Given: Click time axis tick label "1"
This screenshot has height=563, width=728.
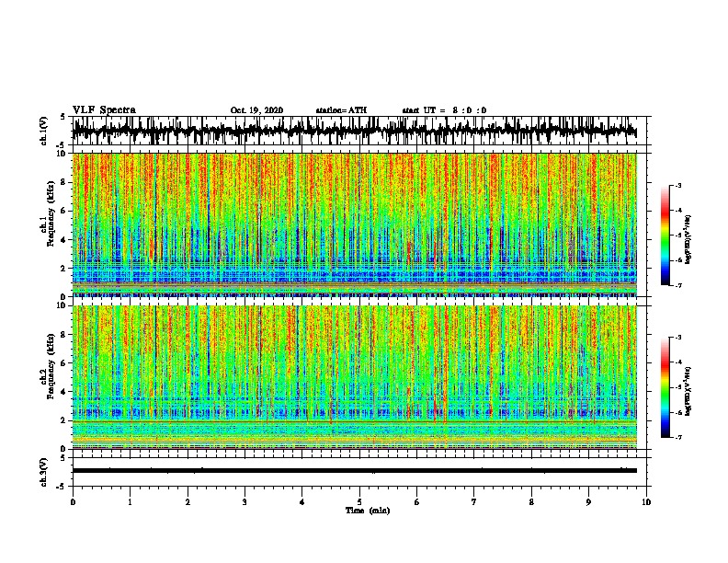Looking at the screenshot, I should click(130, 502).
